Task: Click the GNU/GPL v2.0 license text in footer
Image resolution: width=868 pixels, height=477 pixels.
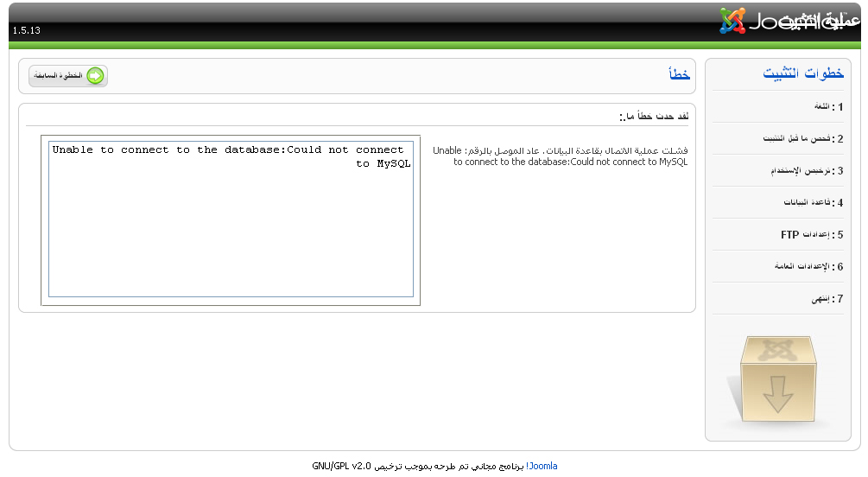Action: pos(341,466)
